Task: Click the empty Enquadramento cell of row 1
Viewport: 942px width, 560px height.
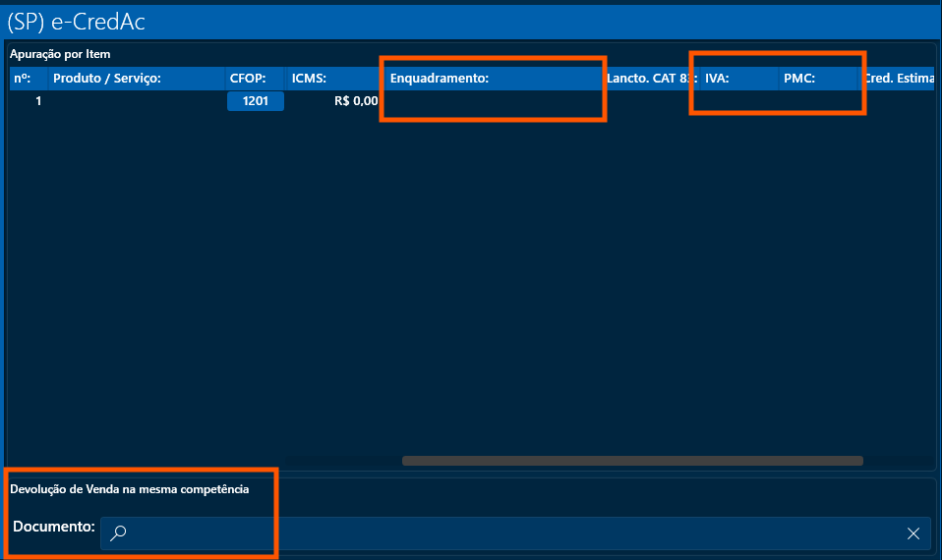Action: click(x=492, y=101)
